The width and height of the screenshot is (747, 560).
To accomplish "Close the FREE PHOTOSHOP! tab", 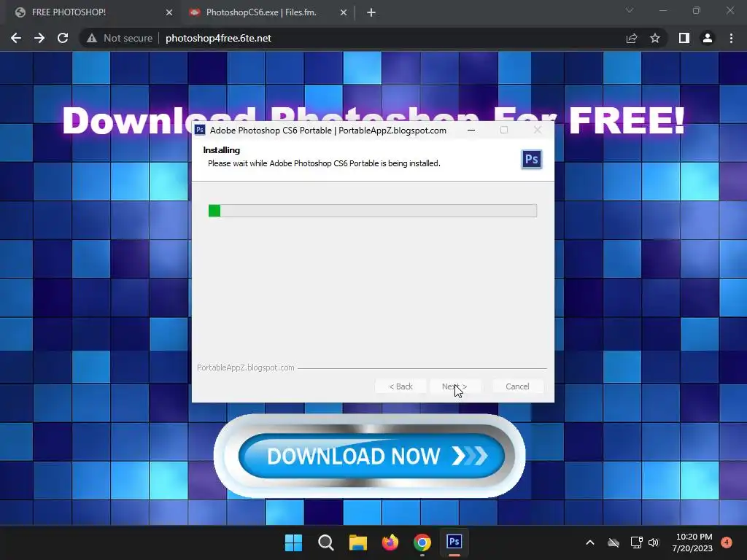I will point(169,12).
